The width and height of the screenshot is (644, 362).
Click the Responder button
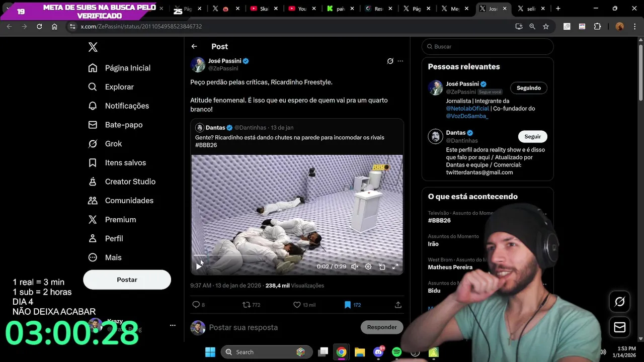[x=382, y=327]
